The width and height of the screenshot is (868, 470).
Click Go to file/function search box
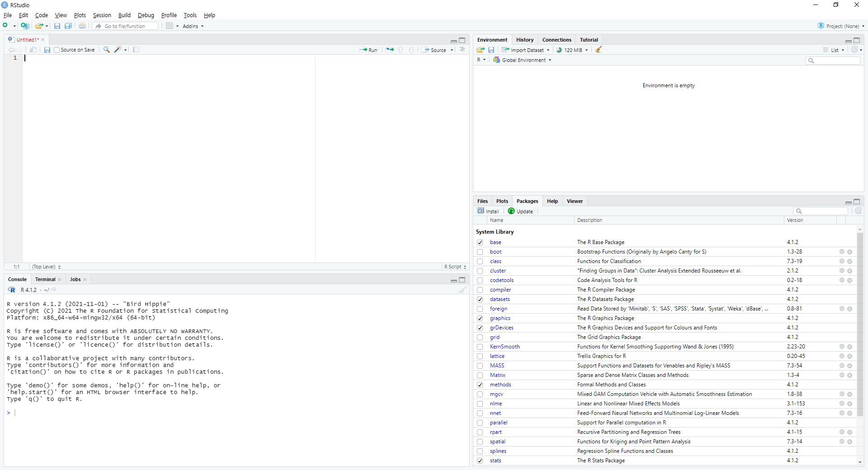tap(126, 26)
